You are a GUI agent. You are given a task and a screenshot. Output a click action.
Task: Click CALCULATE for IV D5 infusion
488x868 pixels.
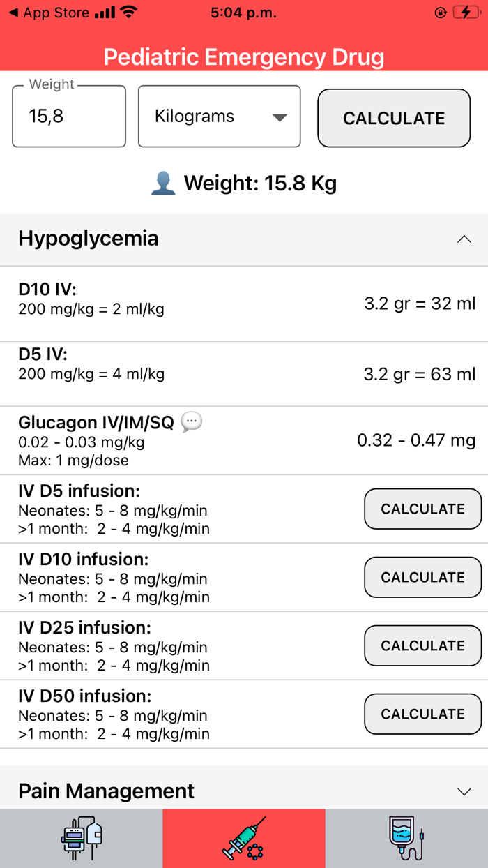[x=422, y=509]
